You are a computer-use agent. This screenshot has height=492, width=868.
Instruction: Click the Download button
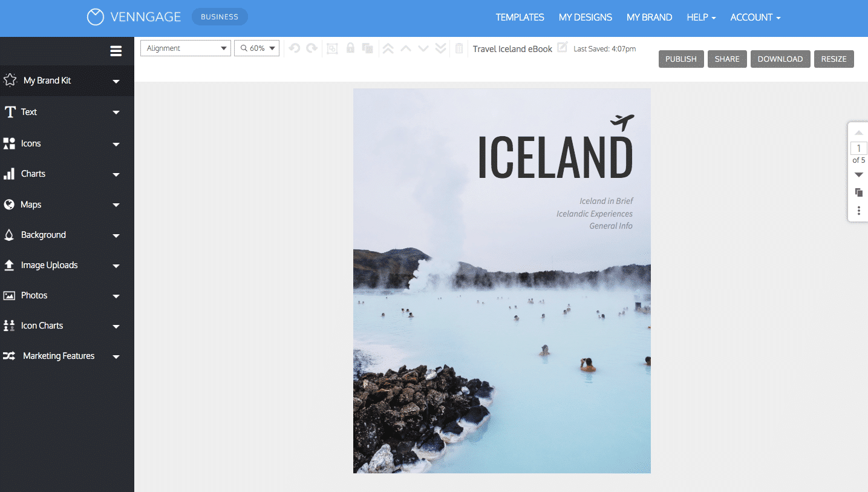click(x=780, y=59)
